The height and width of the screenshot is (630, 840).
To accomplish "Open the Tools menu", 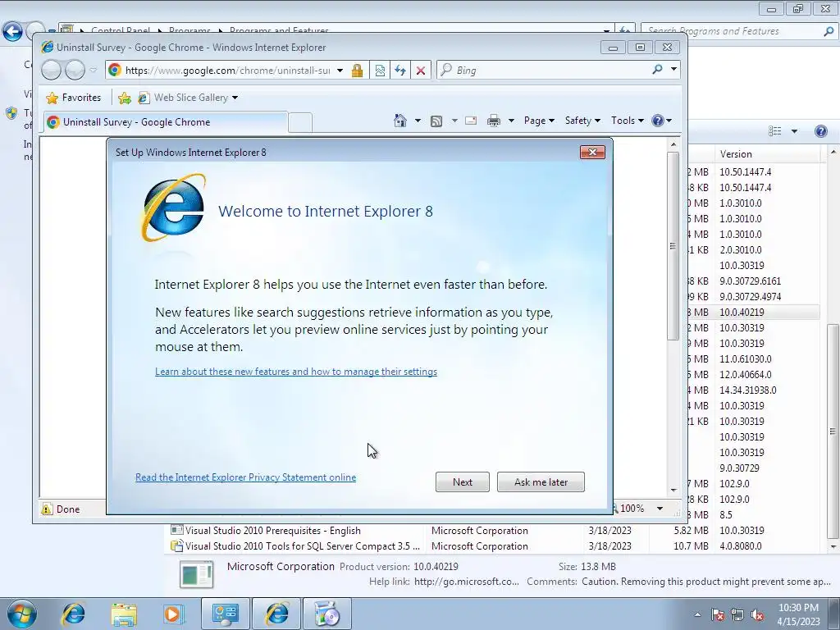I will 628,121.
